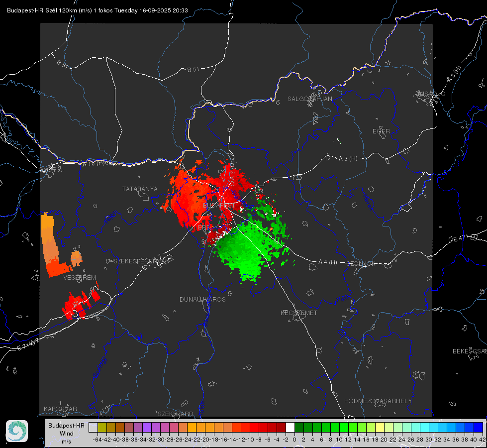The image size is (487, 448).
Task: Select the olive swatch between -64 and -42
Action: (x=102, y=428)
